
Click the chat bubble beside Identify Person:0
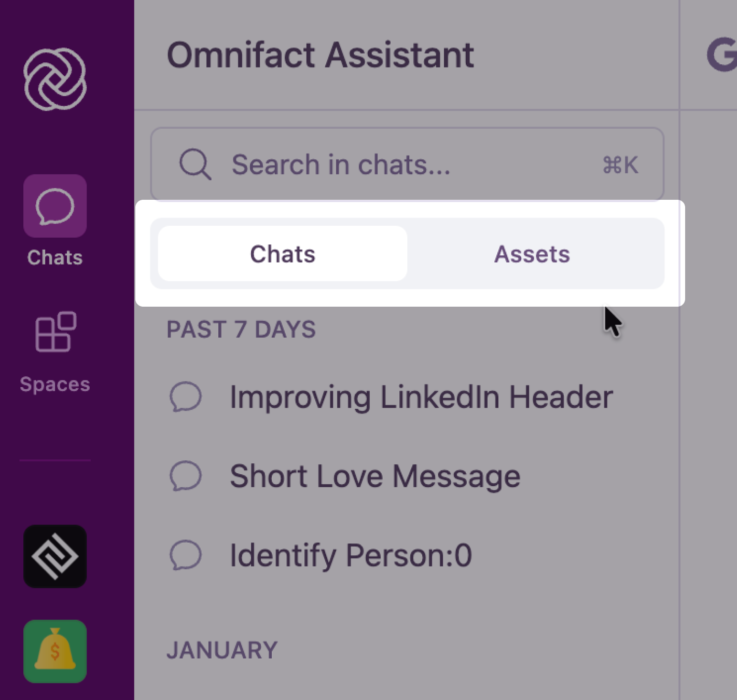click(187, 554)
